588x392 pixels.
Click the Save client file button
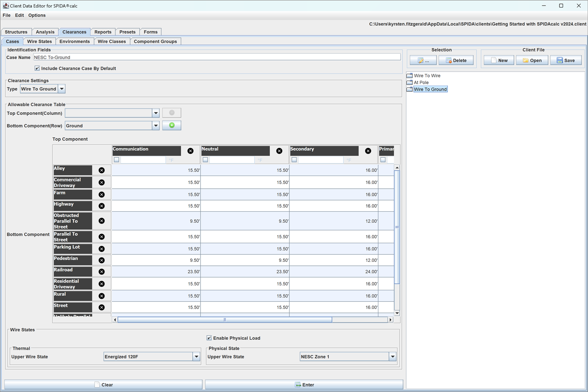coord(566,61)
